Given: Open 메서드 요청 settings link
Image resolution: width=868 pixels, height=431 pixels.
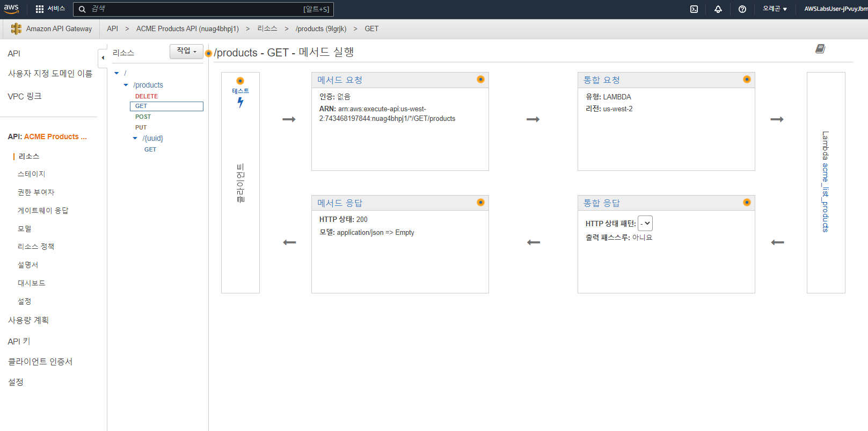Looking at the screenshot, I should tap(340, 80).
